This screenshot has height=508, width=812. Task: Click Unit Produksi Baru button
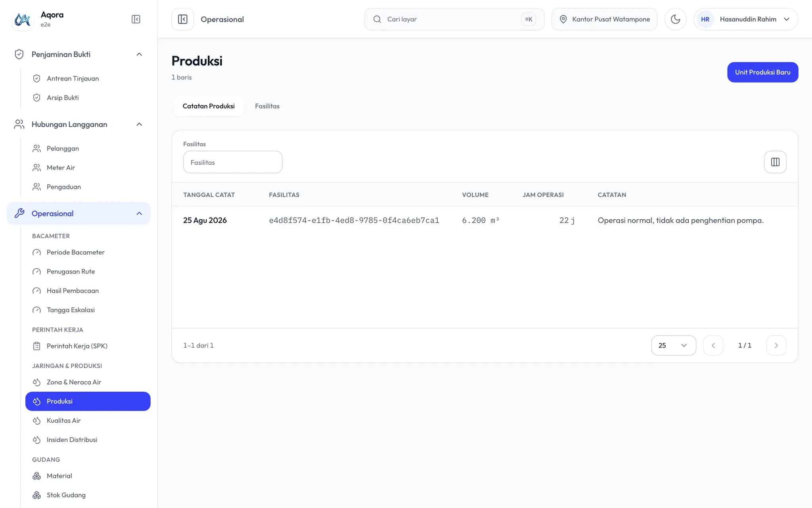(762, 72)
